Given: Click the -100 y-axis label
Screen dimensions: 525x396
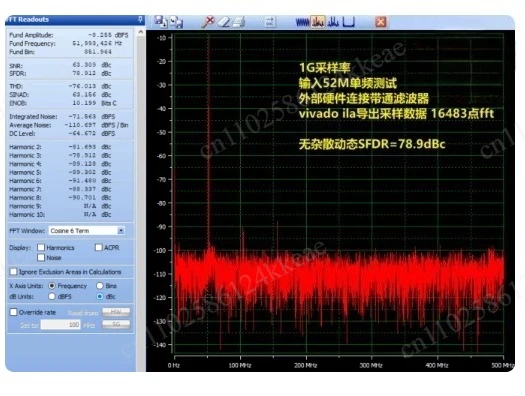Looking at the screenshot, I should (159, 250).
